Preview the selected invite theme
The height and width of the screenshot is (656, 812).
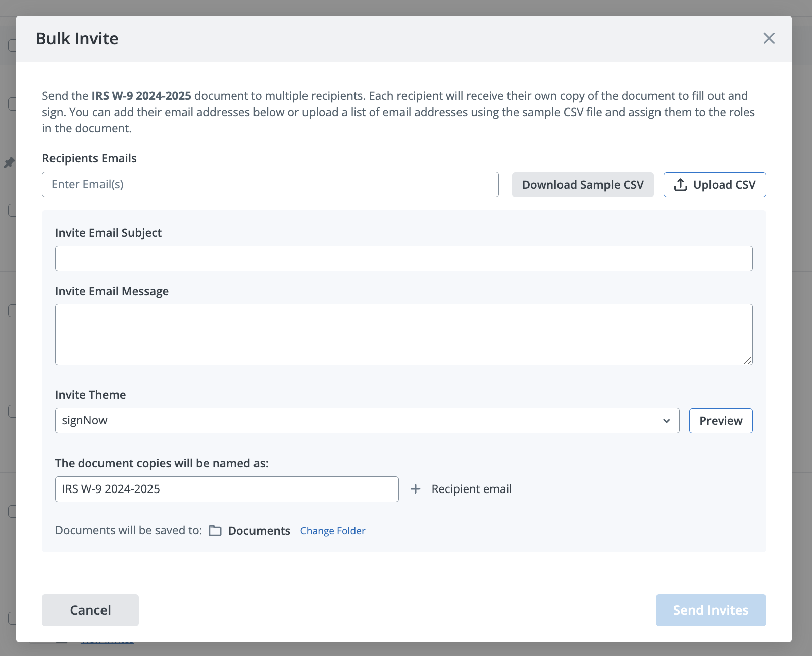click(721, 421)
